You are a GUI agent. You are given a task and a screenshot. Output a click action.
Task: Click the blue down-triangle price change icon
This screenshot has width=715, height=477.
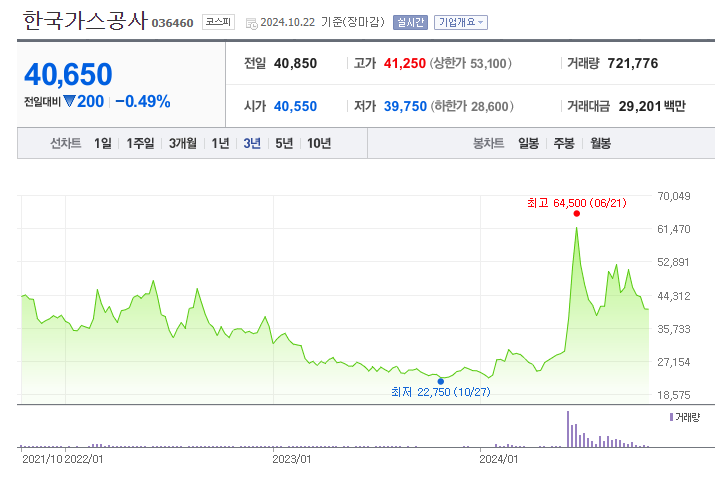[x=69, y=101]
